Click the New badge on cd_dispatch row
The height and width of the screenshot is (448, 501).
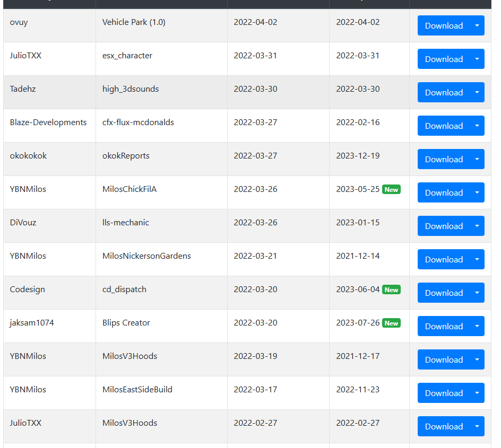coord(391,289)
